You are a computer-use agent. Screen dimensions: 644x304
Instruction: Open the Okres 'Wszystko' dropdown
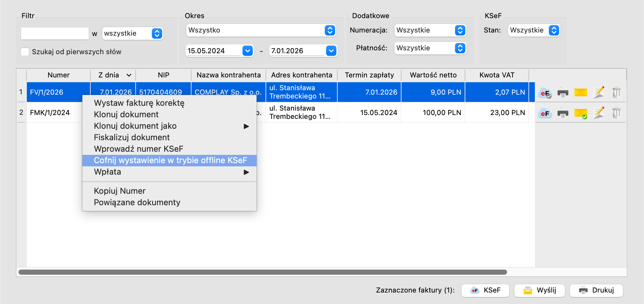pyautogui.click(x=261, y=30)
